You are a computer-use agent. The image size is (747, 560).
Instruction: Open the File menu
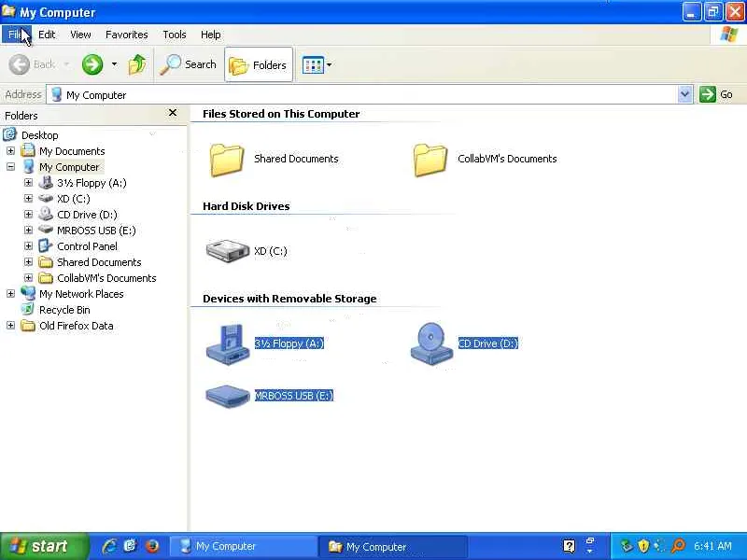(16, 35)
